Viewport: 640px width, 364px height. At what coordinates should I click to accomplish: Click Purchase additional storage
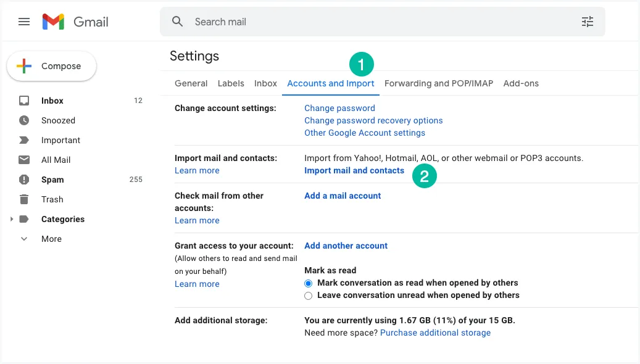(435, 333)
